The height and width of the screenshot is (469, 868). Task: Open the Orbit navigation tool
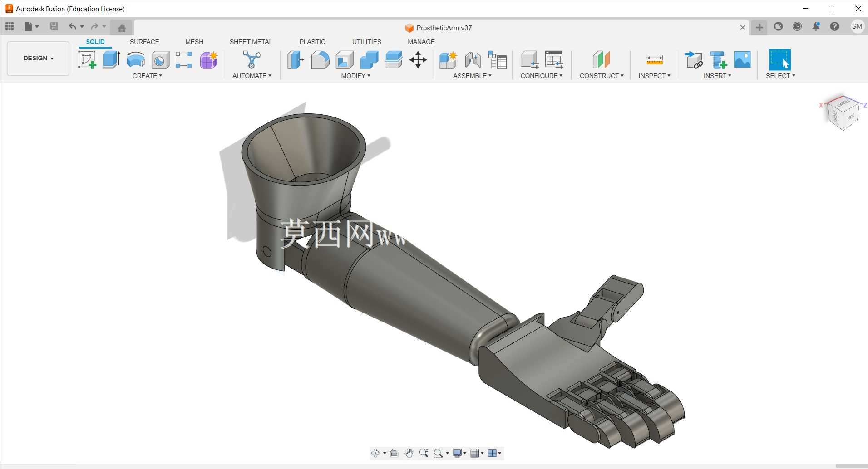[376, 453]
